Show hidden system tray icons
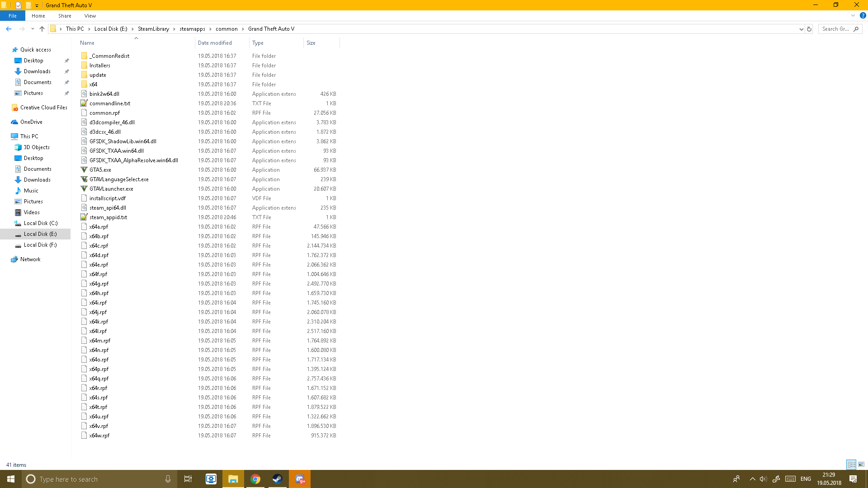Viewport: 868px width, 488px height. (x=752, y=479)
